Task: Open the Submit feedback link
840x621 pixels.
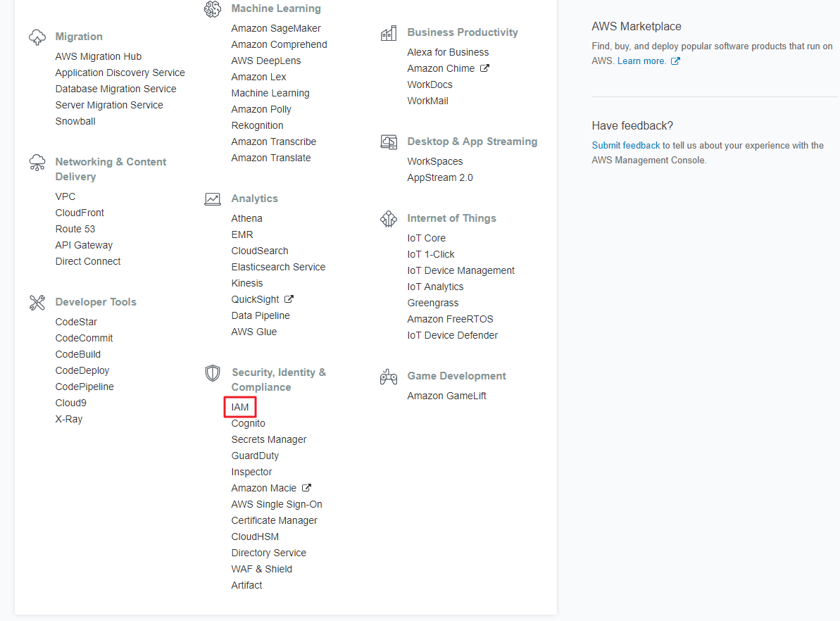Action: tap(625, 146)
